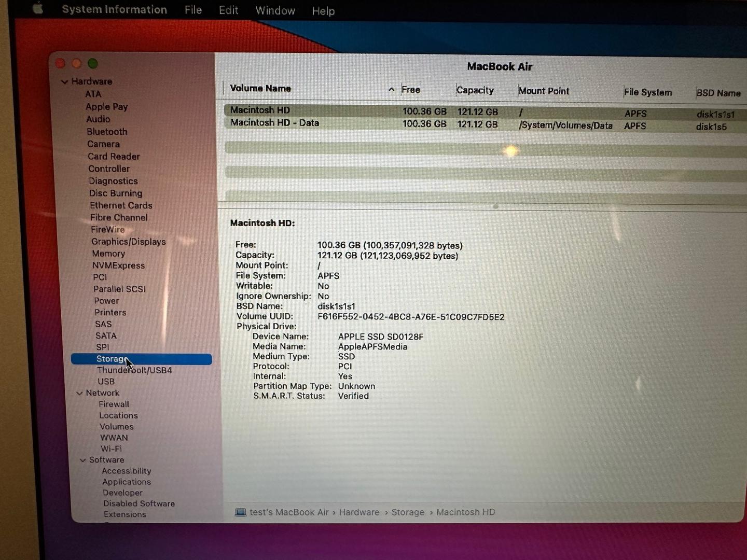Collapse the Network section chevron

click(x=79, y=393)
